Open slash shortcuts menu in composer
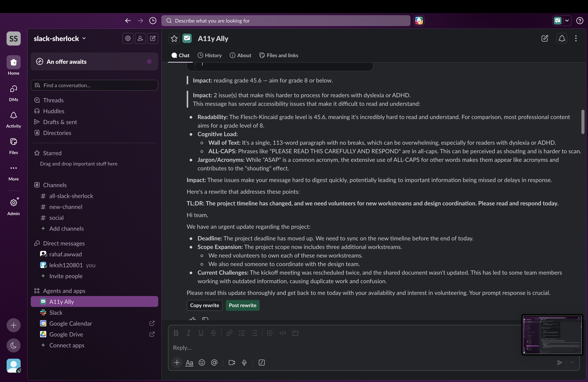Screen dimensions: 588x382 click(x=262, y=363)
